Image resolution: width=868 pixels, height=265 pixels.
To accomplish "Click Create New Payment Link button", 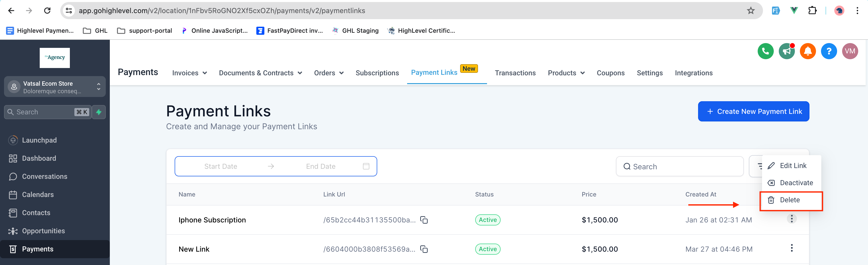I will 753,111.
